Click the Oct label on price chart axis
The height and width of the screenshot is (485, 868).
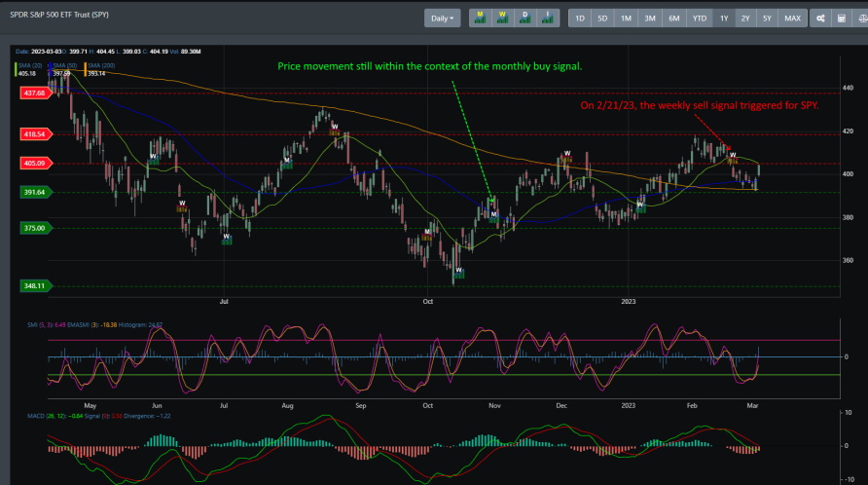click(427, 302)
